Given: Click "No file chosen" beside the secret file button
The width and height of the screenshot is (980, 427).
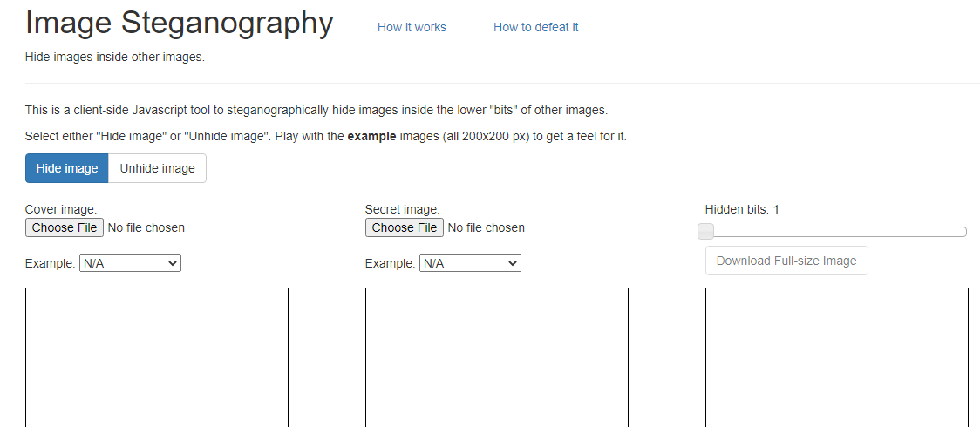Looking at the screenshot, I should [x=487, y=227].
